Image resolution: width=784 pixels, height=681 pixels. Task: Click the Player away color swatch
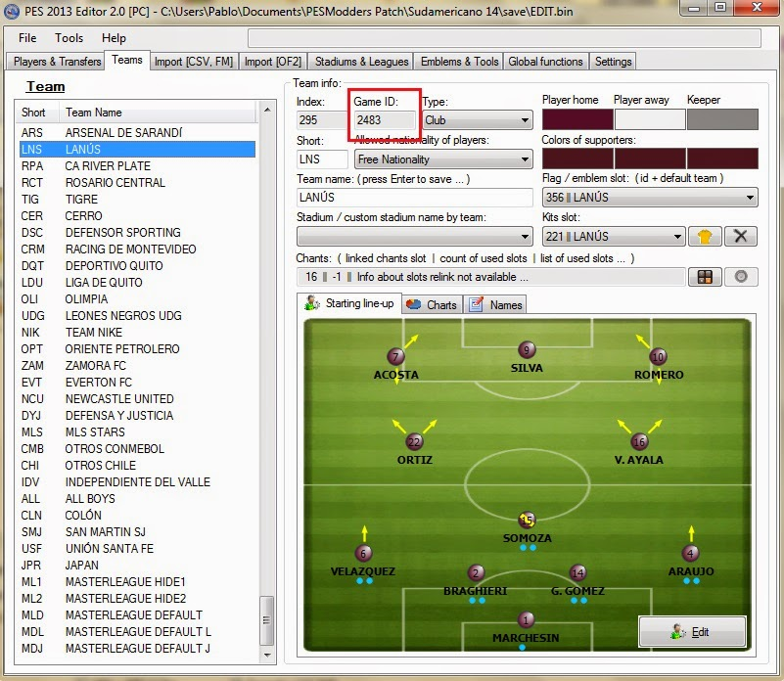click(x=650, y=119)
